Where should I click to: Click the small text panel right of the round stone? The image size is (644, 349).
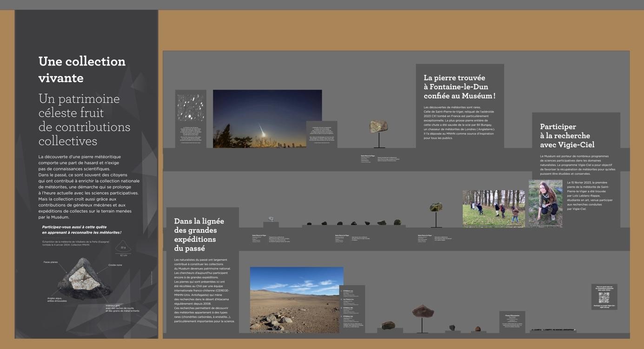512,322
